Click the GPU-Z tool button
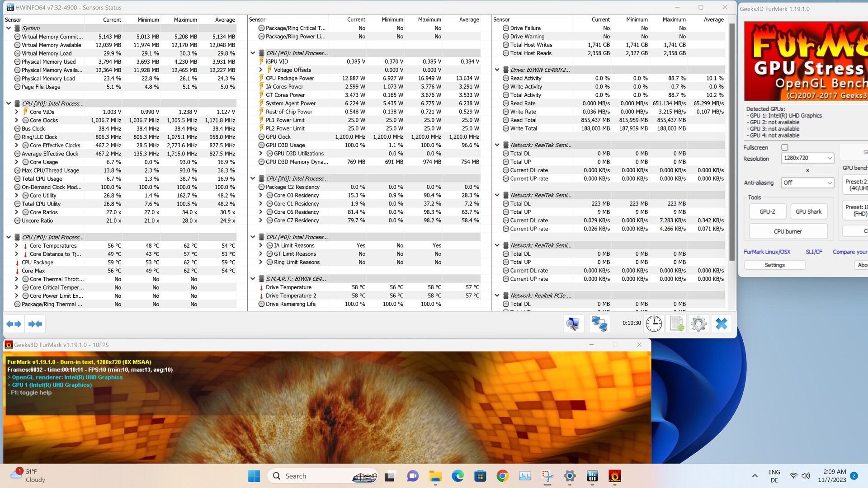 click(x=767, y=211)
